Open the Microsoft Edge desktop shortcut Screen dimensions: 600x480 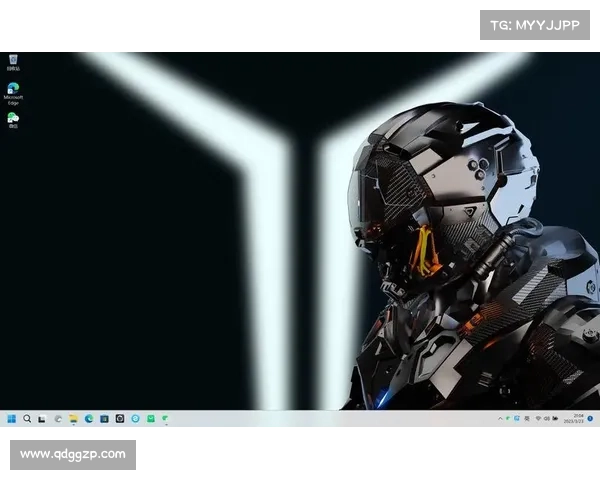(x=12, y=91)
